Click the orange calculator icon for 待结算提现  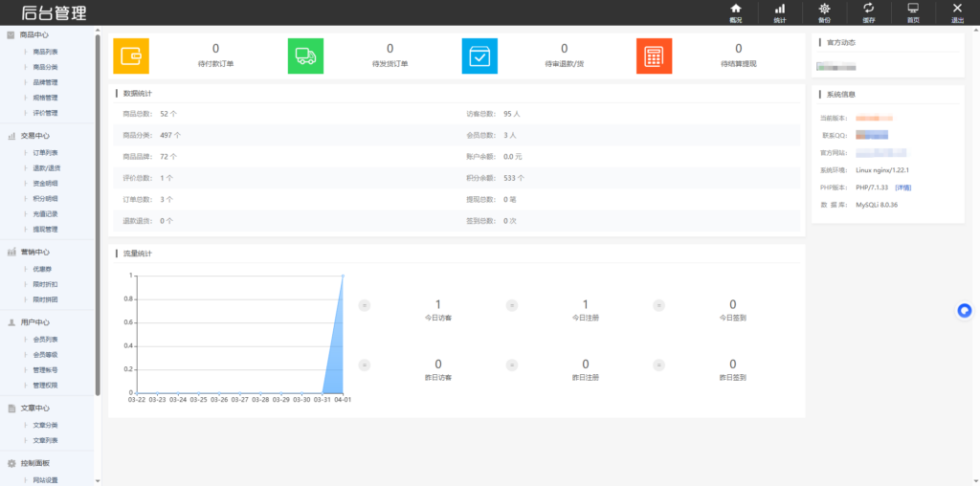pyautogui.click(x=654, y=56)
